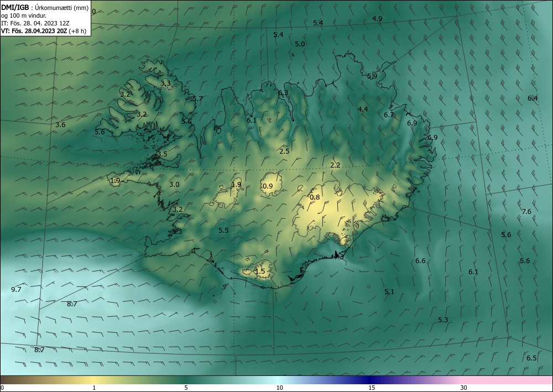Viewport: 553px width, 392px height.
Task: Click the 5.1 value south of Iceland
Action: pyautogui.click(x=389, y=291)
